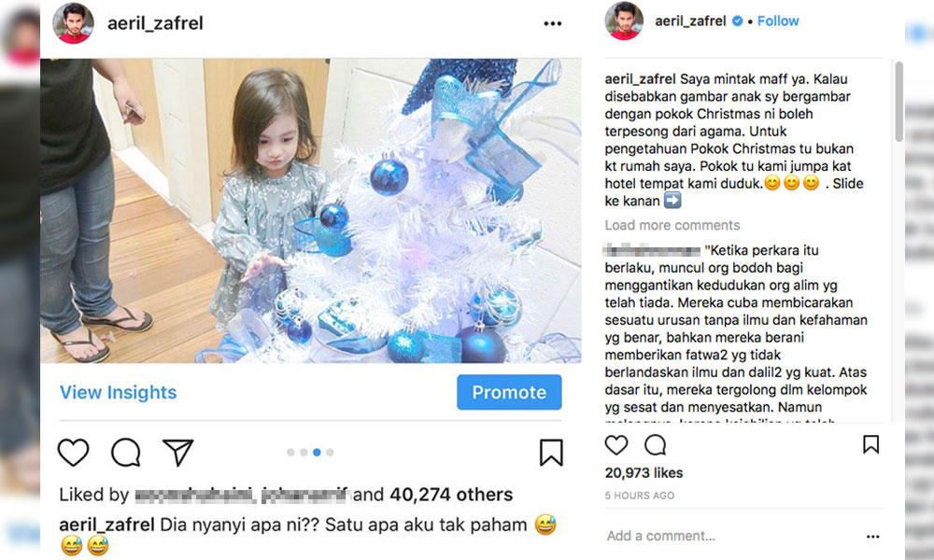Expand Load more comments

672,225
